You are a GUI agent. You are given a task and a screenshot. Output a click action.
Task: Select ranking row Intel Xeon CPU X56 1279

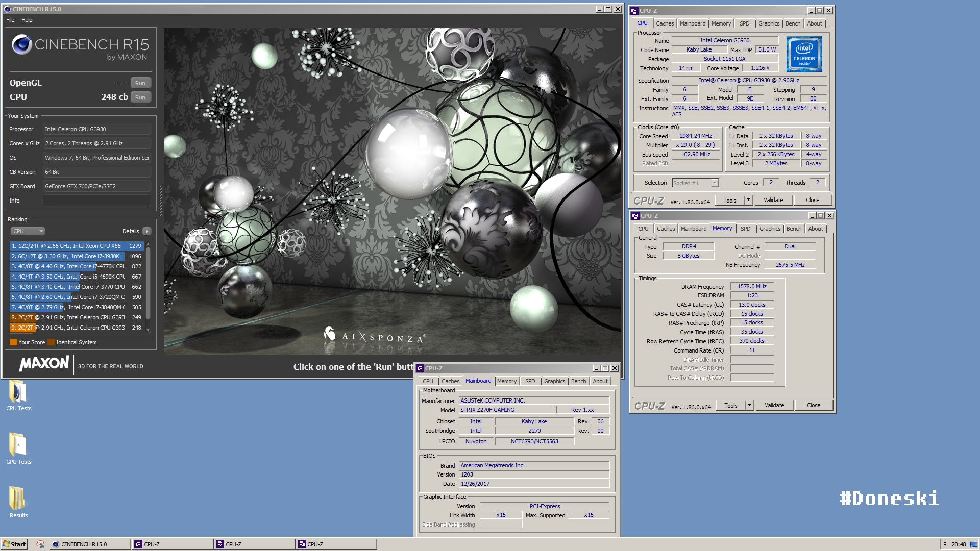point(77,246)
